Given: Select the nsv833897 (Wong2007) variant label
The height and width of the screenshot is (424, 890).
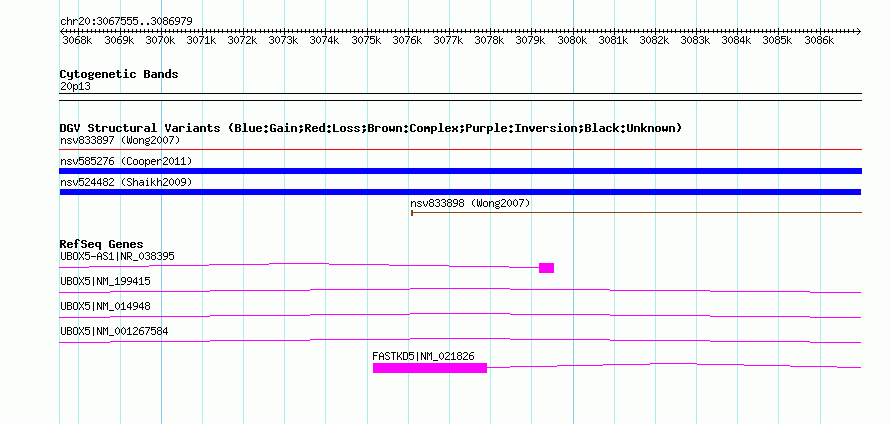Looking at the screenshot, I should pos(120,140).
